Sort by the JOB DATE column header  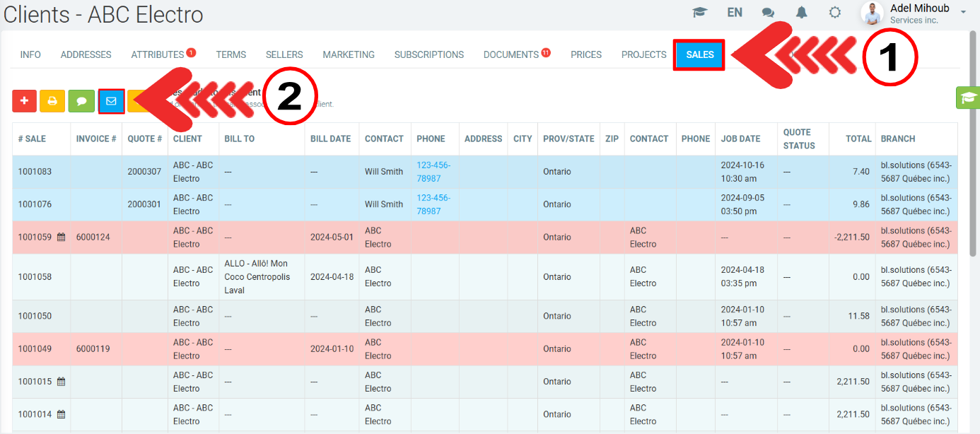click(x=740, y=139)
